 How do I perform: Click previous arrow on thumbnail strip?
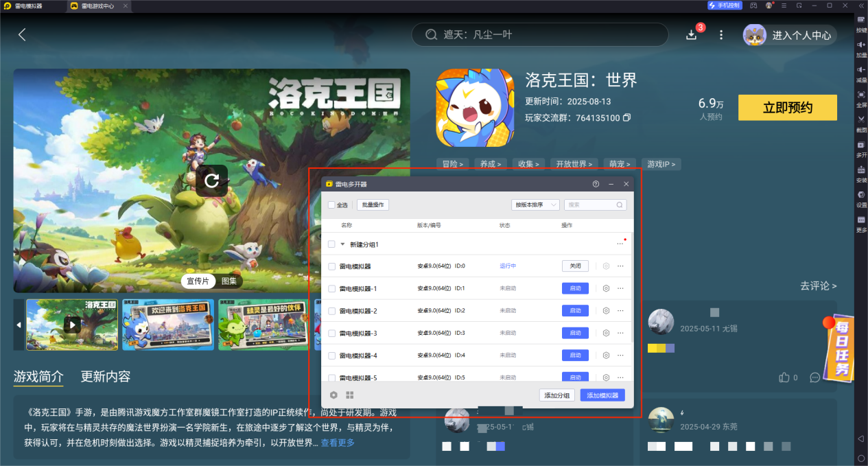(x=19, y=325)
